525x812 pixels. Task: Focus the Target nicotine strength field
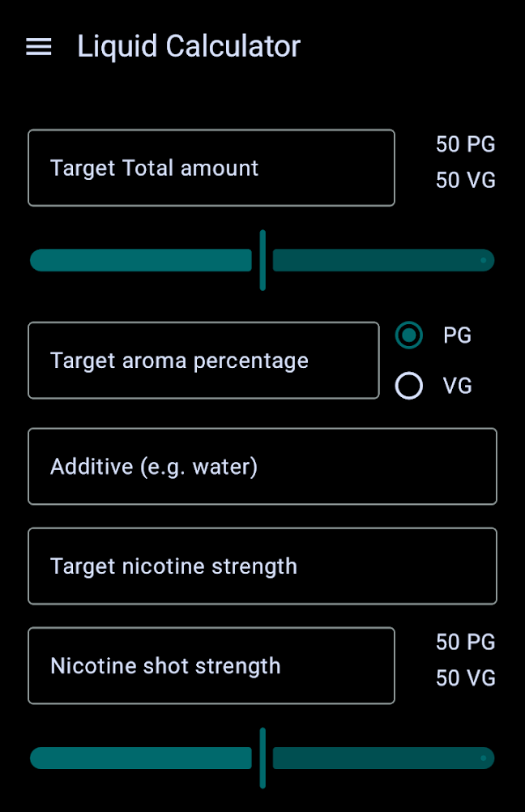pos(262,566)
